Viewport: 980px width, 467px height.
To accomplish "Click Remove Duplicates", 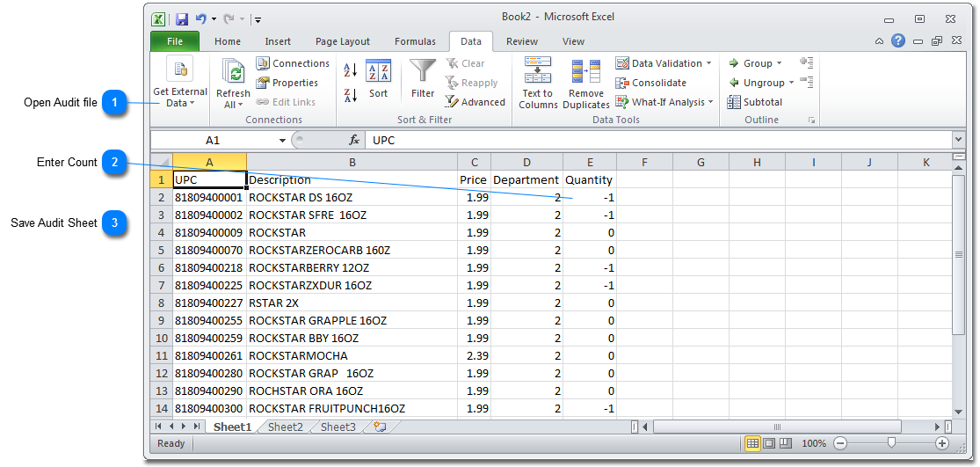I will 585,83.
